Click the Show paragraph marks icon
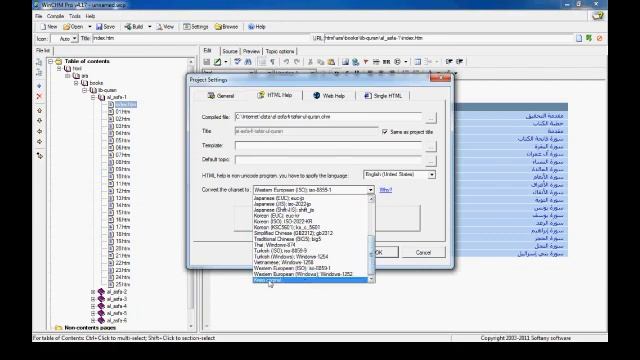This screenshot has width=640, height=360. click(x=272, y=62)
